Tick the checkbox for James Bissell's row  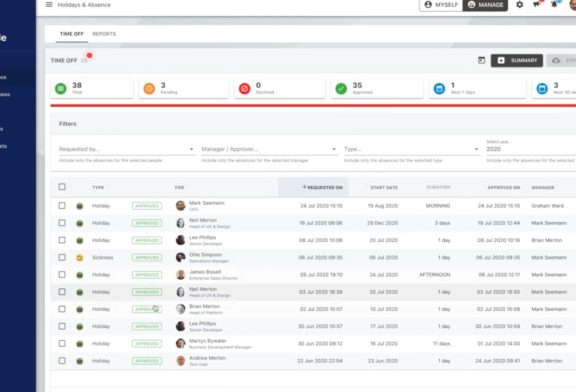pyautogui.click(x=62, y=274)
